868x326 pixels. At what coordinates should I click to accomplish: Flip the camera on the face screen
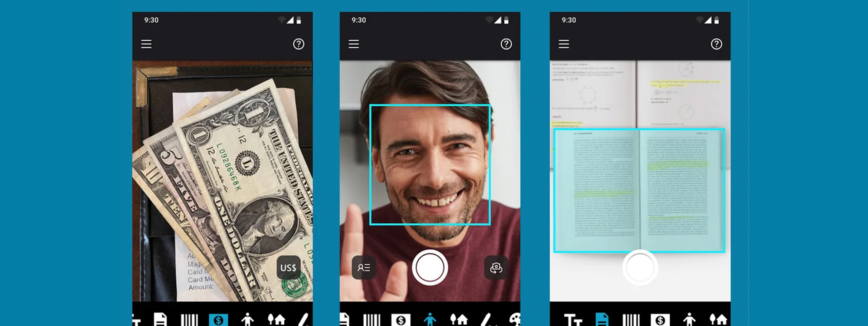pos(496,268)
